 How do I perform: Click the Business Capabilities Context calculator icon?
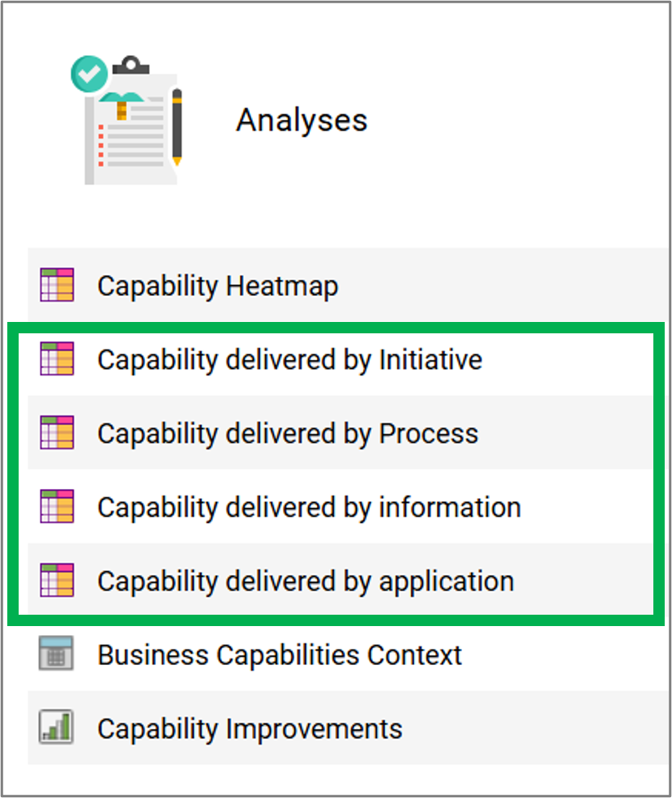pyautogui.click(x=56, y=654)
